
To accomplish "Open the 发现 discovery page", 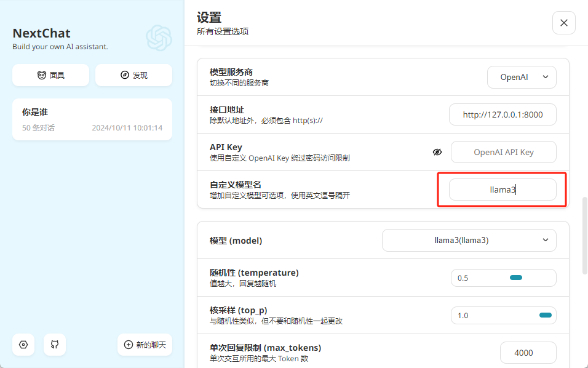I will pyautogui.click(x=133, y=75).
